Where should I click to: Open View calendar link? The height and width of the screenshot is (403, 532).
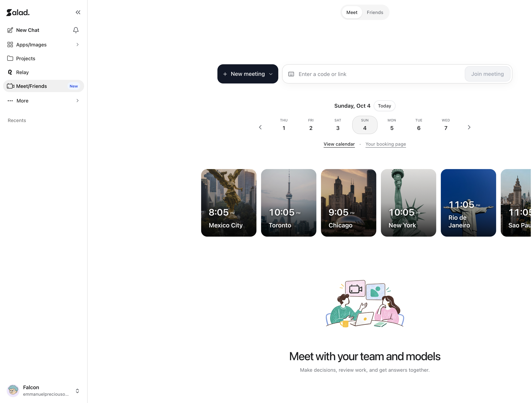tap(339, 144)
